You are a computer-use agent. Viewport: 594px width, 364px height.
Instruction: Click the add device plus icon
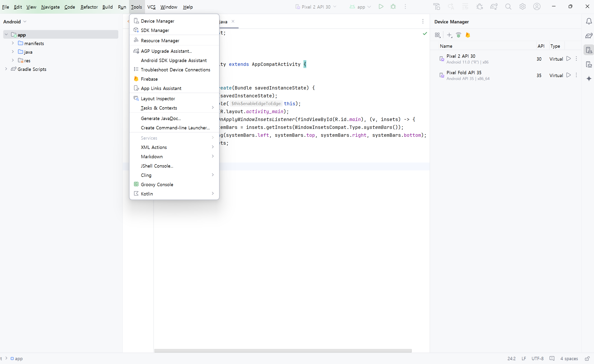point(449,35)
